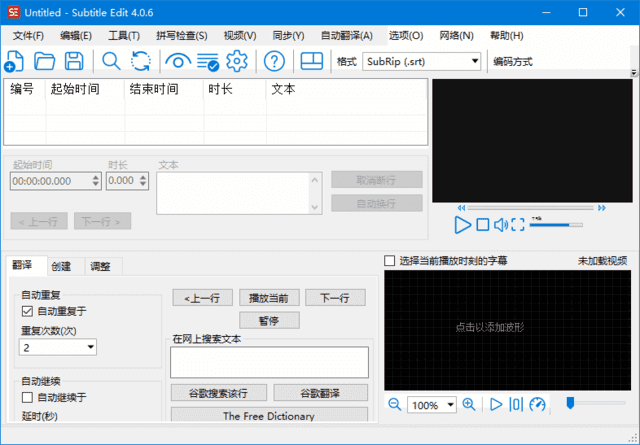This screenshot has height=445, width=640.
Task: Click The Free Dictionary button
Action: pyautogui.click(x=269, y=415)
